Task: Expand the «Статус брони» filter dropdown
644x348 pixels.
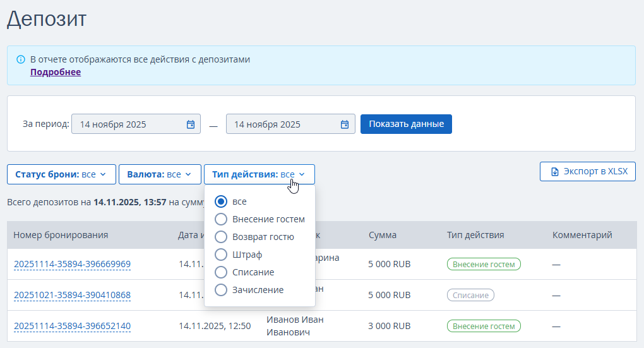Action: tap(61, 174)
